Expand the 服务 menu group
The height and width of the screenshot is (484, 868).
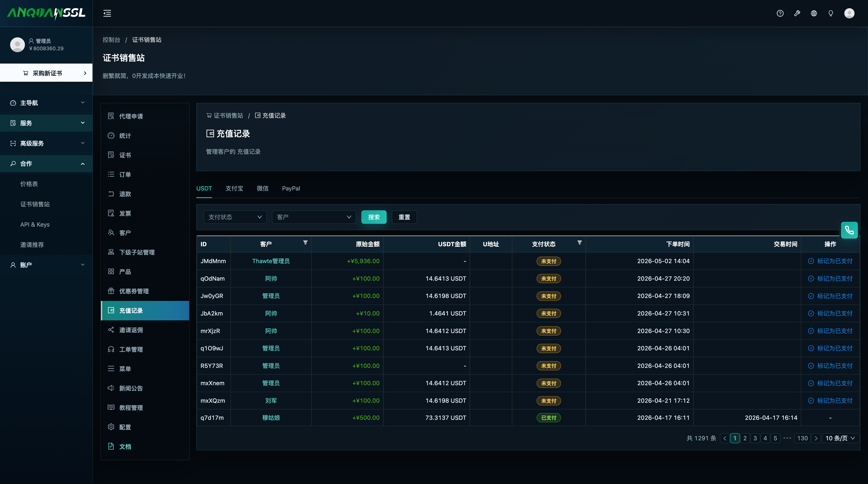click(x=46, y=123)
